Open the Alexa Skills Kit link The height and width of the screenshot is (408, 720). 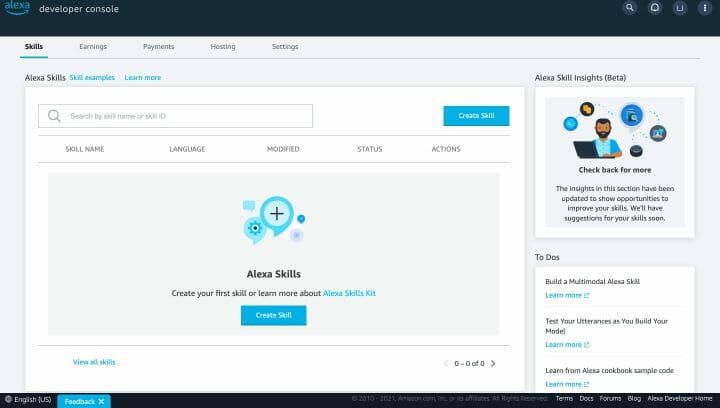349,293
